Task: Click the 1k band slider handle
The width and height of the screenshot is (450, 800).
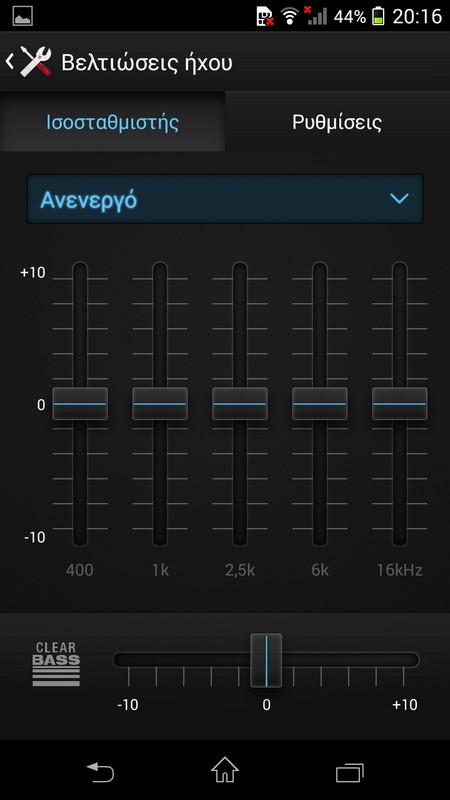Action: coord(160,404)
